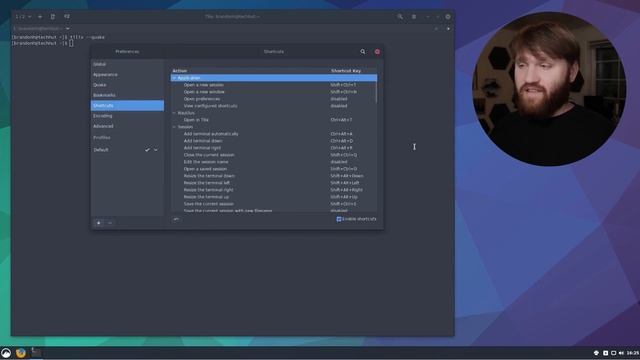Select "Resize the terminal left" row
The height and width of the screenshot is (360, 640).
coord(273,183)
